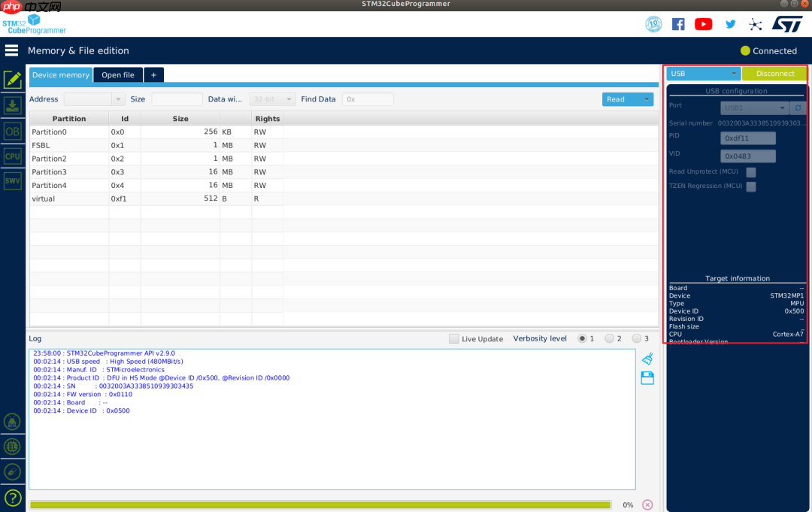812x512 pixels.
Task: Select verbosity level 1
Action: pos(582,338)
